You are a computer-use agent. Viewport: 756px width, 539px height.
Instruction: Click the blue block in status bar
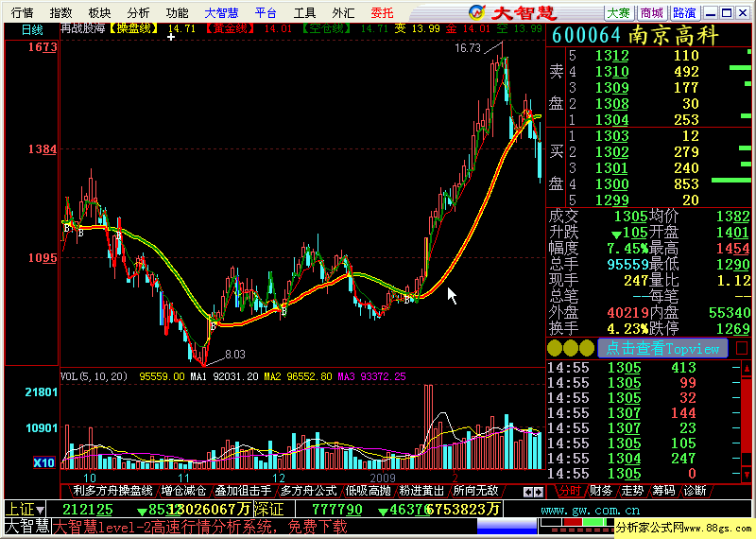[507, 526]
